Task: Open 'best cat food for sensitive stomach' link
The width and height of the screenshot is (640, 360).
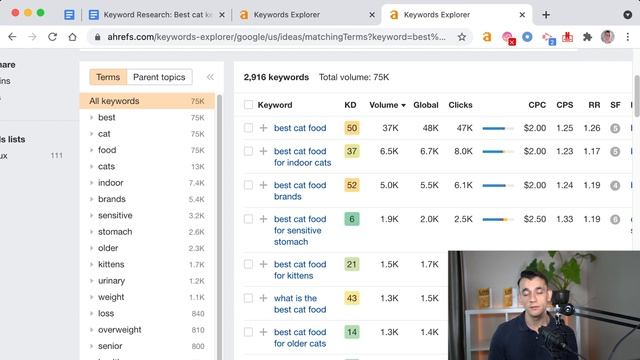Action: pyautogui.click(x=300, y=230)
